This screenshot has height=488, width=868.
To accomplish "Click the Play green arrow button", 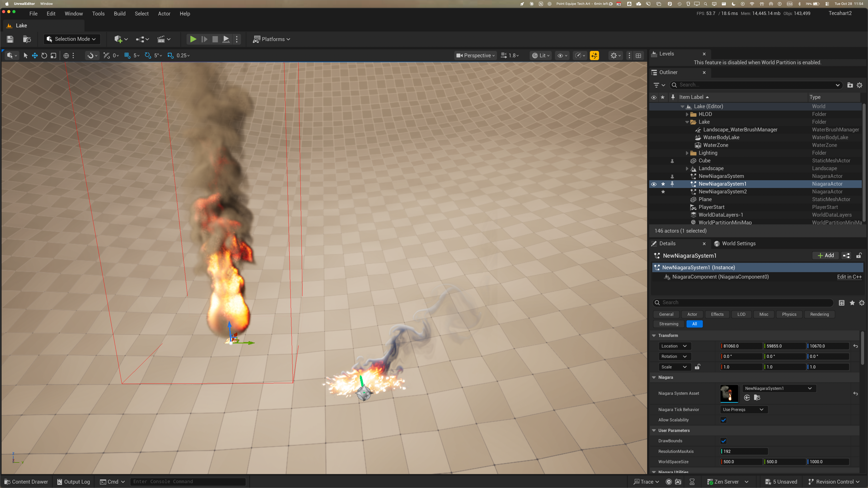I will pos(193,39).
